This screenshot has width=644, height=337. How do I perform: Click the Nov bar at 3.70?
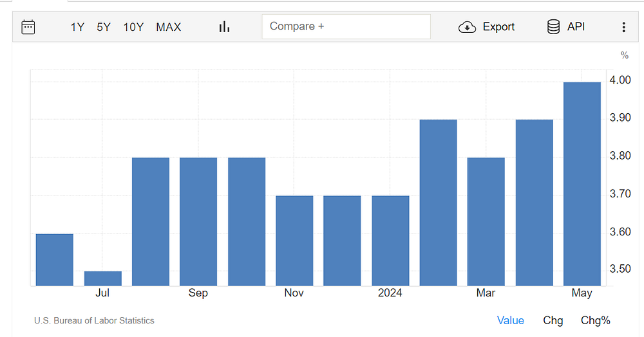(x=294, y=241)
